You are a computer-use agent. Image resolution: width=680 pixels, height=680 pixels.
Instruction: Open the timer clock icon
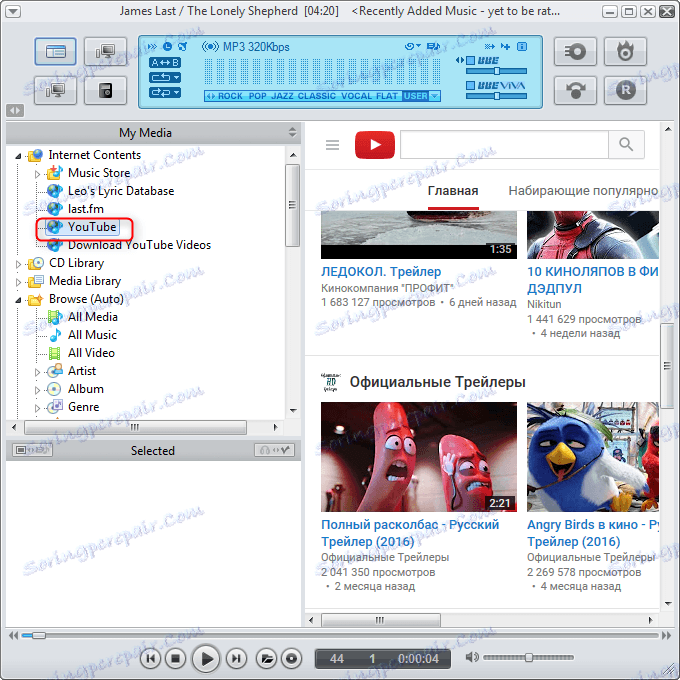click(167, 46)
